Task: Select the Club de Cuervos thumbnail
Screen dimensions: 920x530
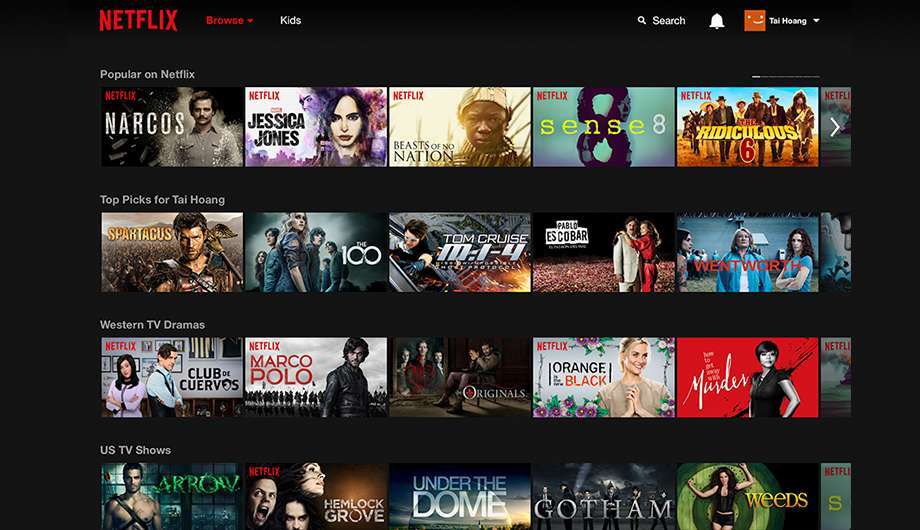Action: point(172,377)
